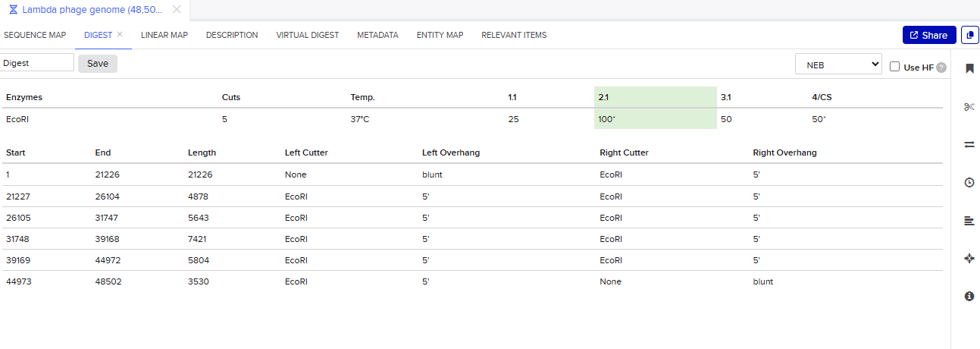
Task: Open the Metadata tab
Action: (x=377, y=35)
